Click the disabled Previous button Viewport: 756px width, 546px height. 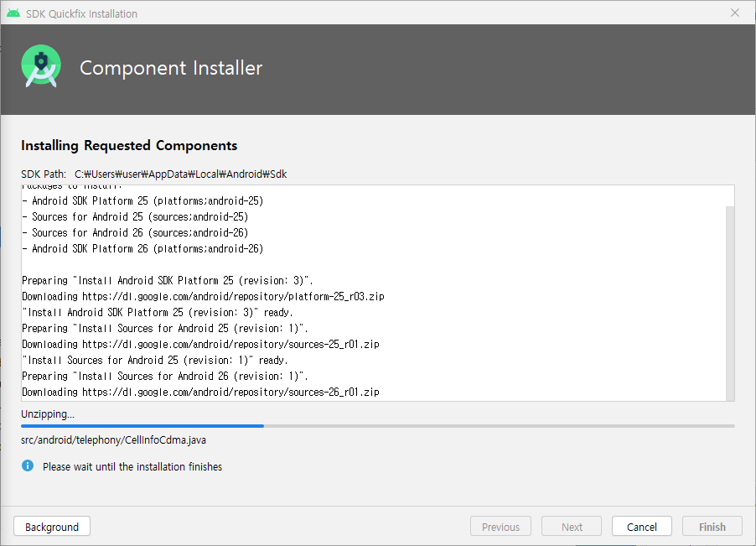[x=500, y=526]
